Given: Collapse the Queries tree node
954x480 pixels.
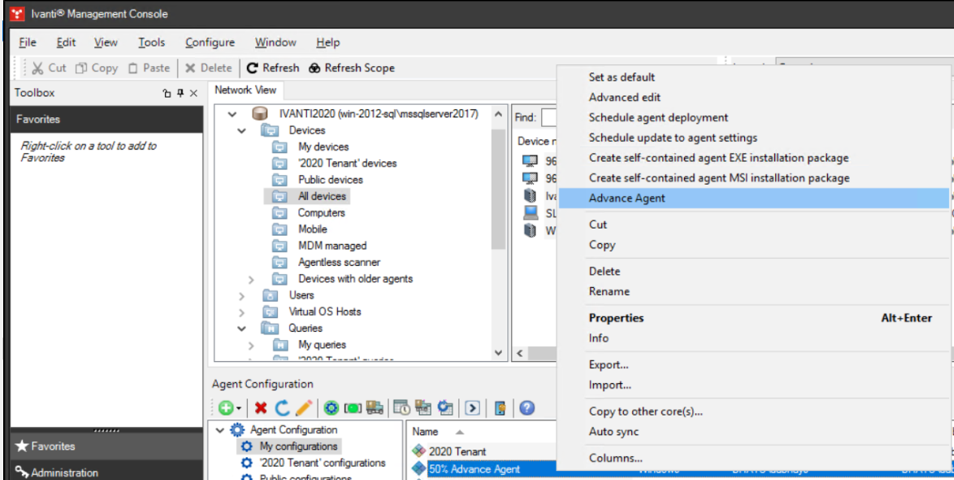Looking at the screenshot, I should [242, 328].
